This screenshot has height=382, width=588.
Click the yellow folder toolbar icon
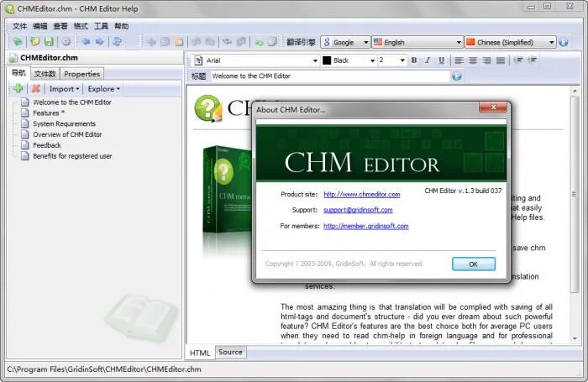click(35, 42)
